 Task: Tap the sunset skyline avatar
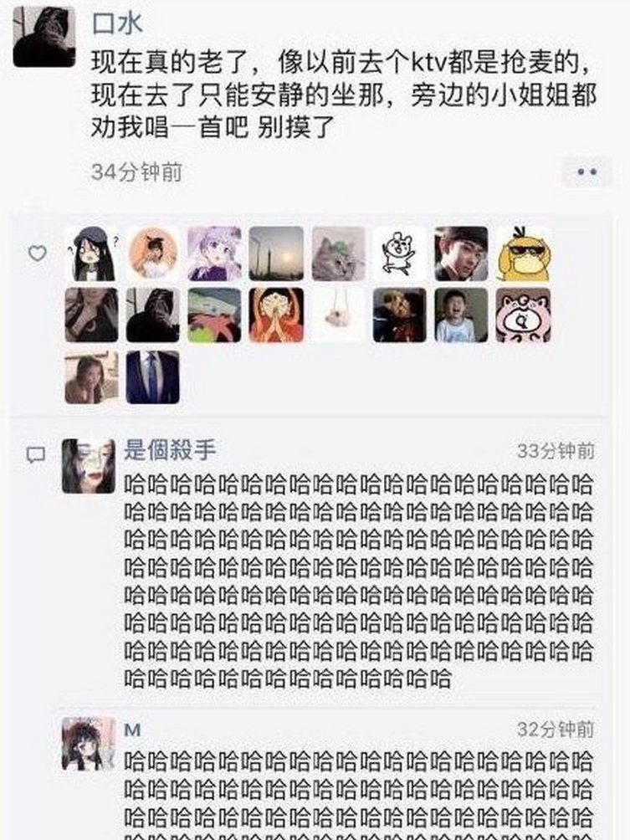276,254
